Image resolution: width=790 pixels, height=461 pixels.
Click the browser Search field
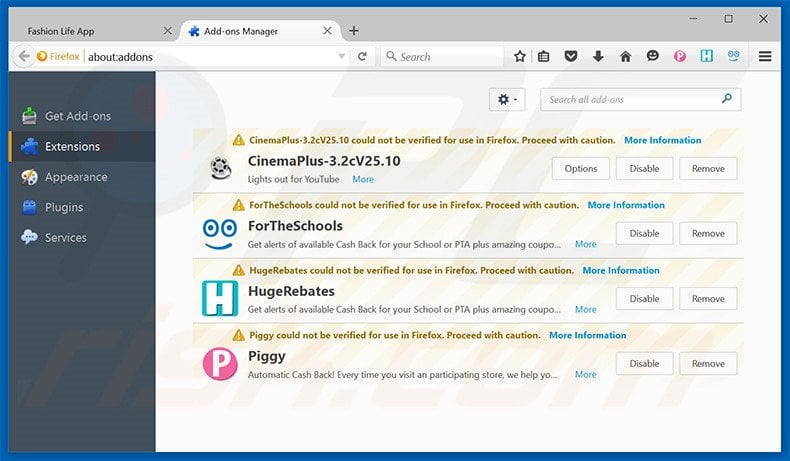point(443,56)
